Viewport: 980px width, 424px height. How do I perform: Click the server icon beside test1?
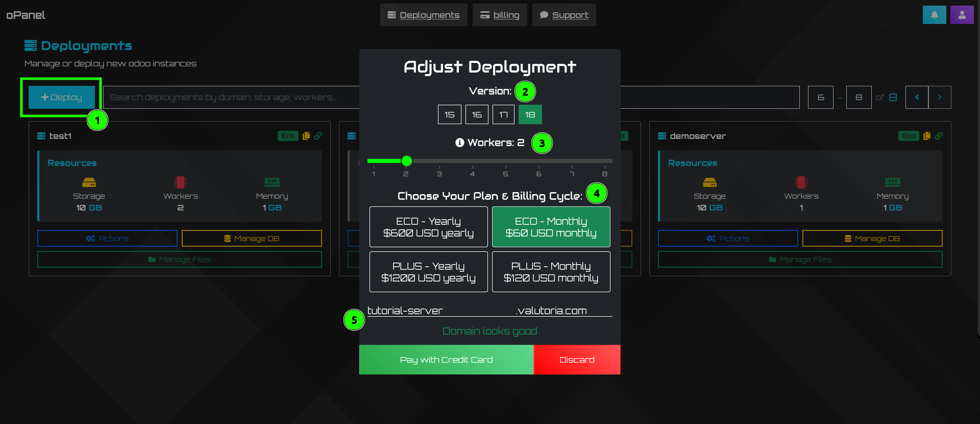click(41, 136)
